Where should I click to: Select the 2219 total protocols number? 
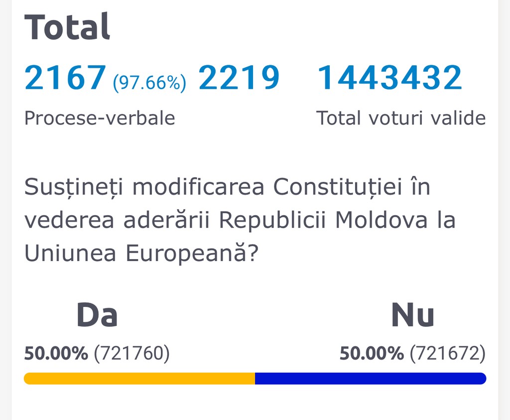[x=239, y=77]
